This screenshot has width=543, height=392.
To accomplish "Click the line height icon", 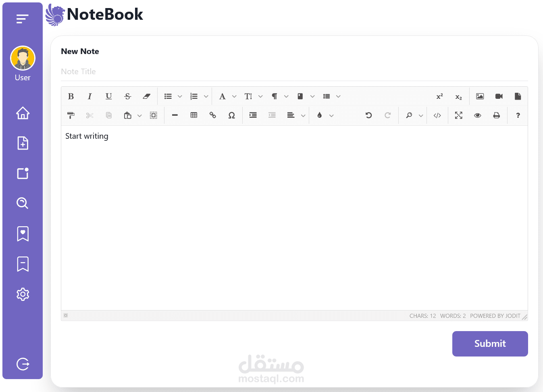I will pyautogui.click(x=327, y=96).
